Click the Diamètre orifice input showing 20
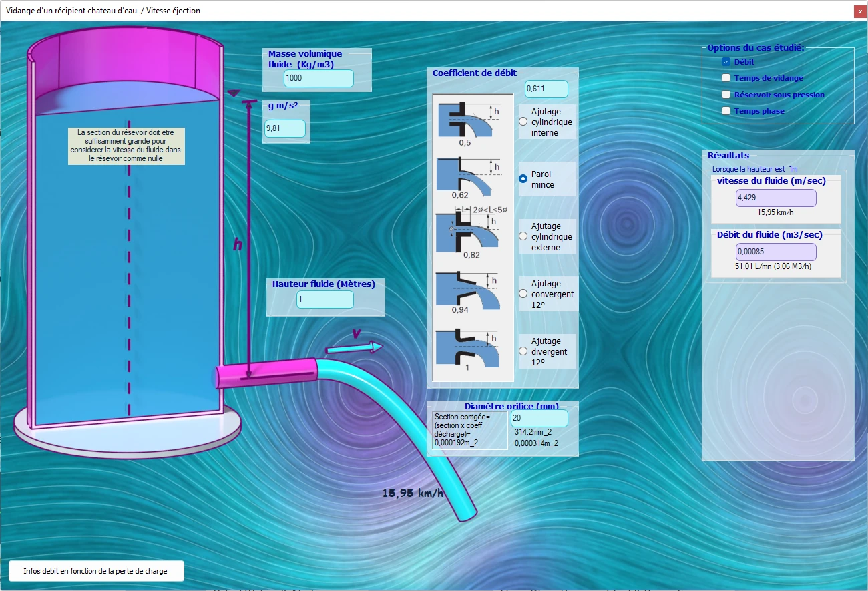The width and height of the screenshot is (868, 591). click(x=539, y=418)
